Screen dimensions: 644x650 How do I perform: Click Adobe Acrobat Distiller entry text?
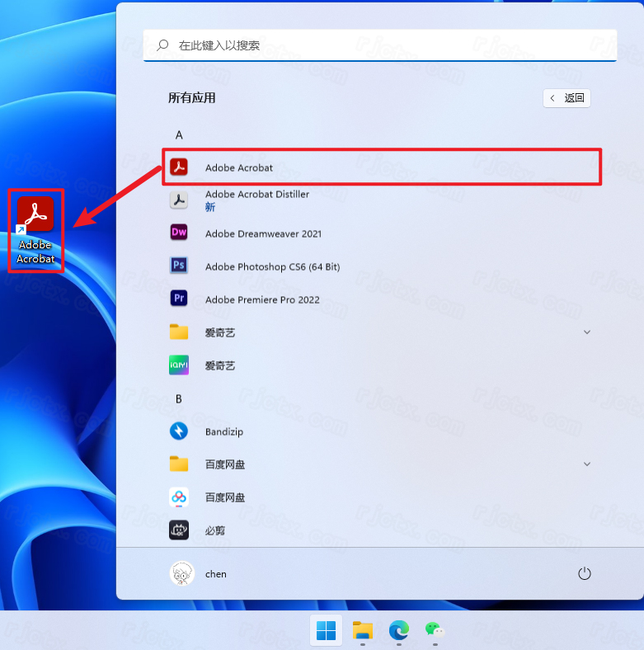click(257, 194)
